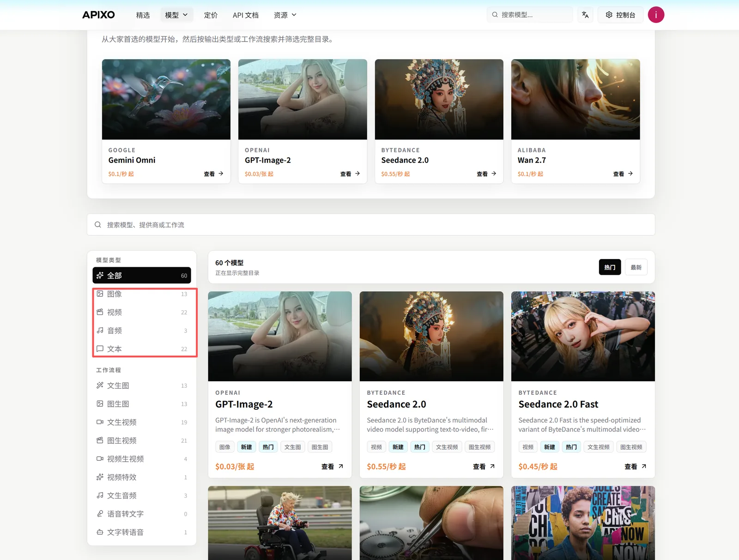Image resolution: width=739 pixels, height=560 pixels.
Task: Click the APIXO logo
Action: 98,15
